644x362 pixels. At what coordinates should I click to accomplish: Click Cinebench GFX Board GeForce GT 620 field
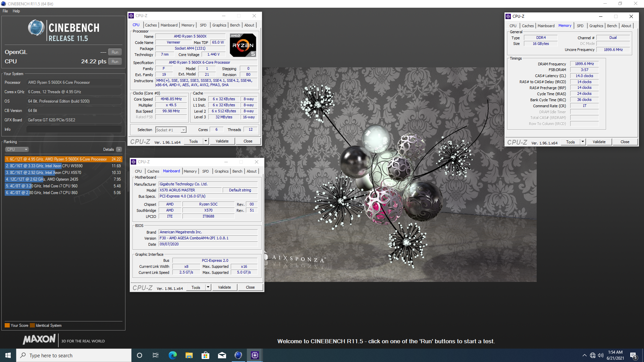point(74,120)
